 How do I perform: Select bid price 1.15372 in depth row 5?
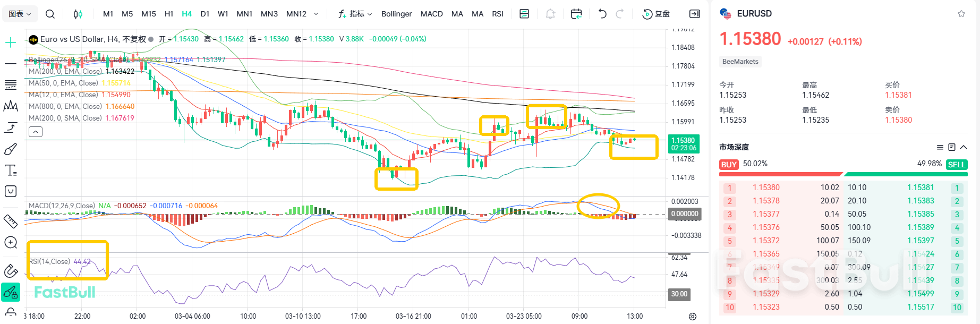(766, 241)
